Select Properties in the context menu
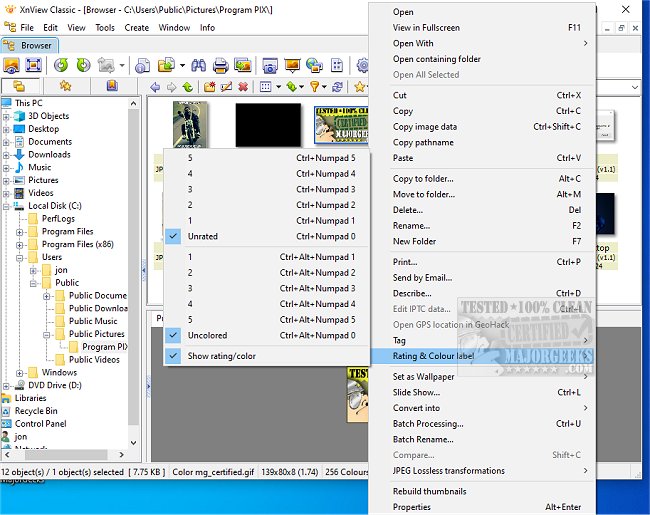This screenshot has height=515, width=650. tap(414, 507)
